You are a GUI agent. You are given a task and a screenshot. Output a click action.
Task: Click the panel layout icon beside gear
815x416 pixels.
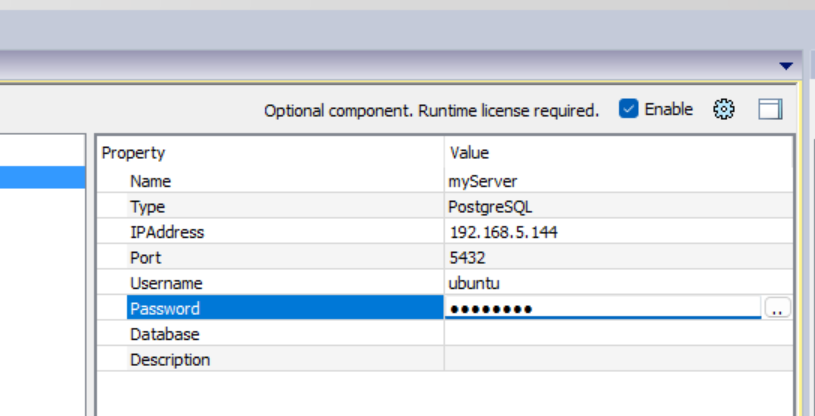770,110
